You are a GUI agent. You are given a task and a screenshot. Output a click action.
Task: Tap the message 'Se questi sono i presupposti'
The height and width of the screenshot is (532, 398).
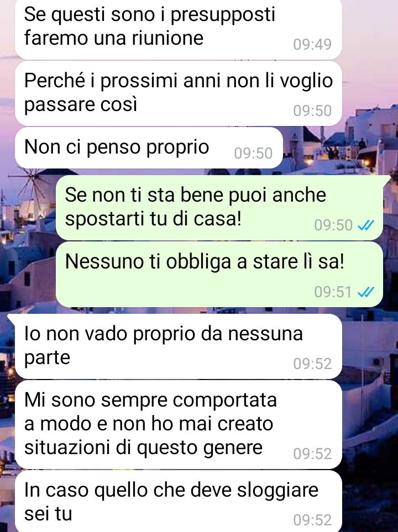179,29
